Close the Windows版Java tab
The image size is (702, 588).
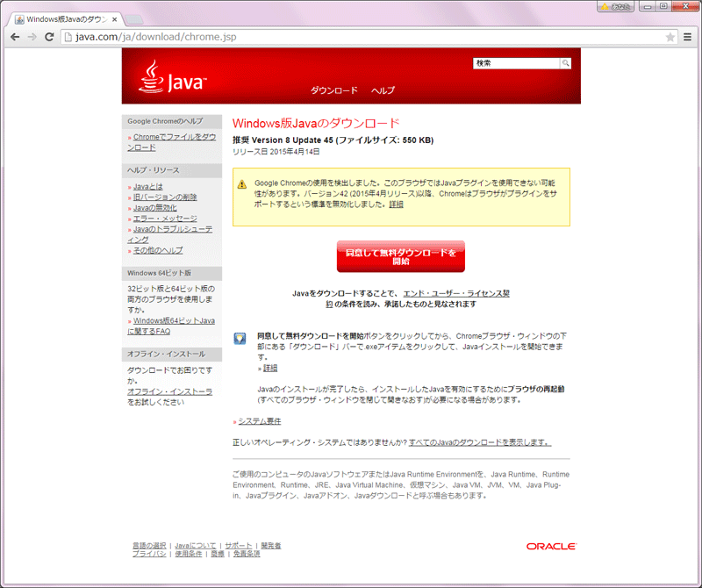point(115,19)
